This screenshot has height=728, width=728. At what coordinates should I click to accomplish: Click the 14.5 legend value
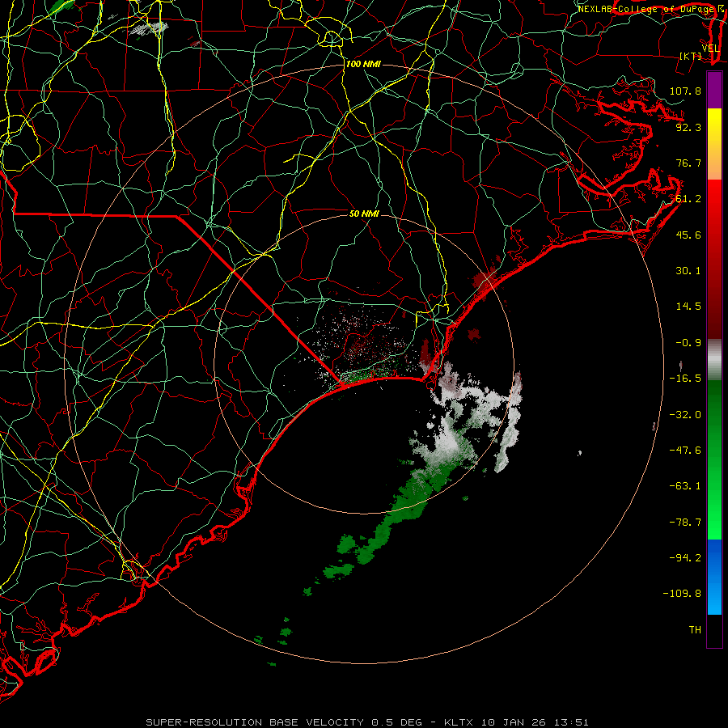688,307
